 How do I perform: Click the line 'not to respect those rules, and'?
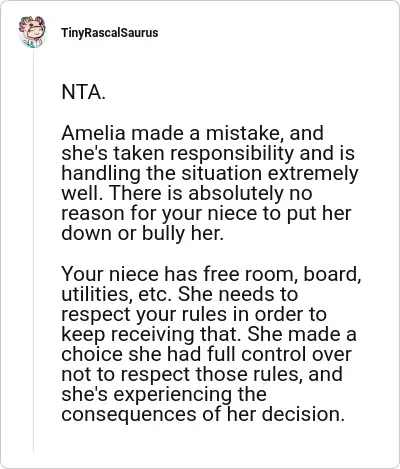202,374
